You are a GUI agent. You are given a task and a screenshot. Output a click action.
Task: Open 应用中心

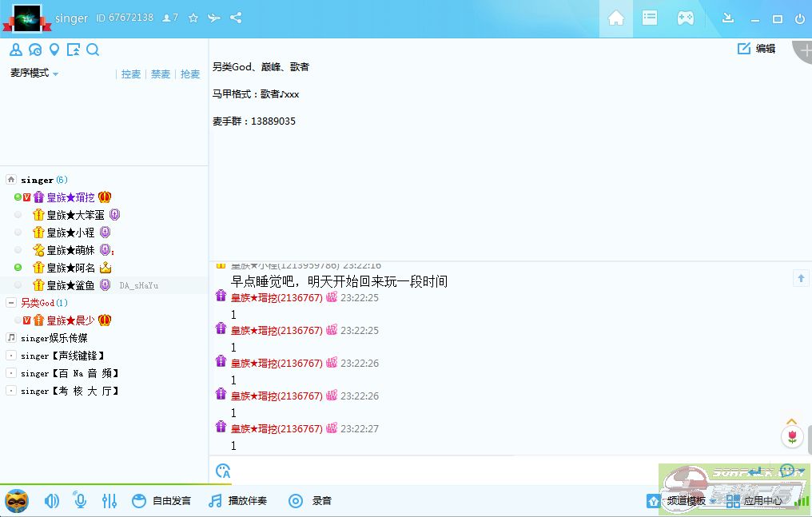754,501
